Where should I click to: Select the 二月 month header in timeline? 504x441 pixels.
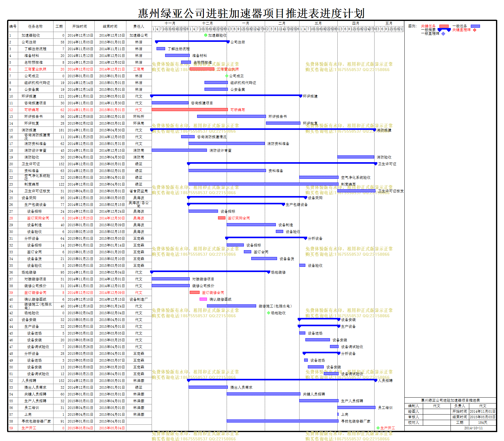pyautogui.click(x=282, y=23)
